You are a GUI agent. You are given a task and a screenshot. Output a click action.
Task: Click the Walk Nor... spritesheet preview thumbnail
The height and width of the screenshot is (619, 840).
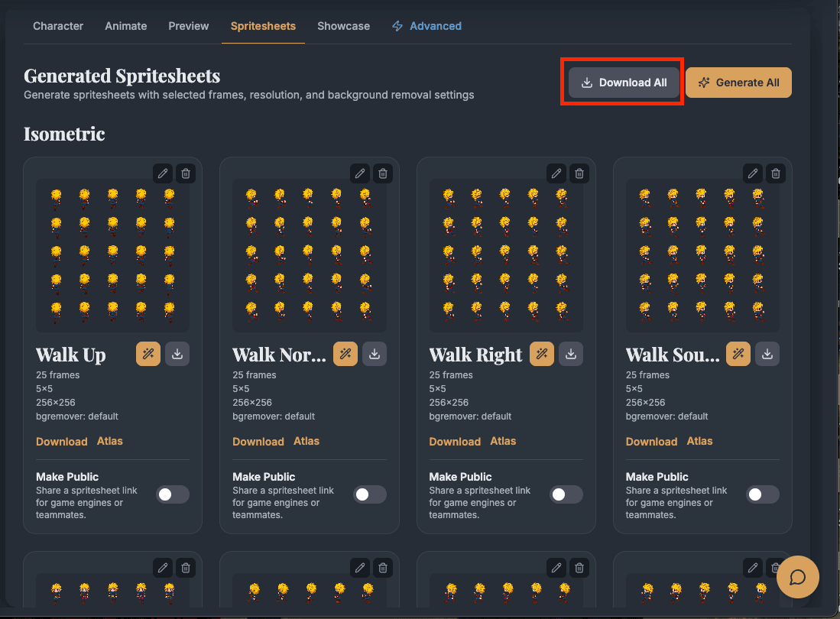tap(310, 255)
